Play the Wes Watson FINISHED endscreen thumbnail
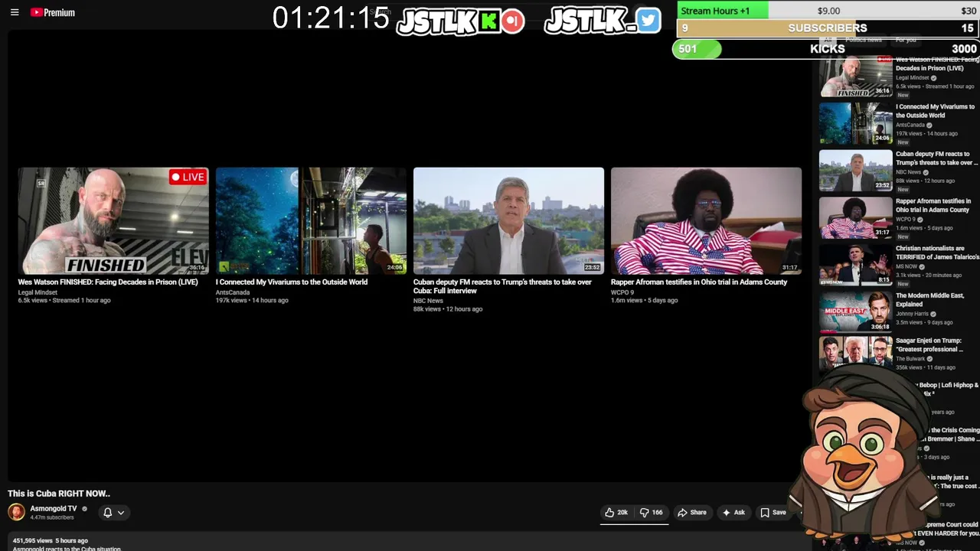 113,221
